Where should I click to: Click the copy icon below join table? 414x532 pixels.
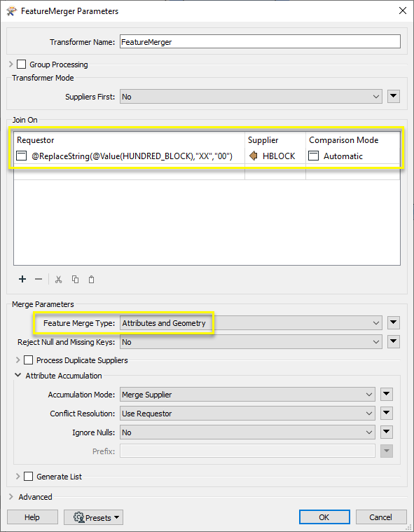tap(75, 279)
